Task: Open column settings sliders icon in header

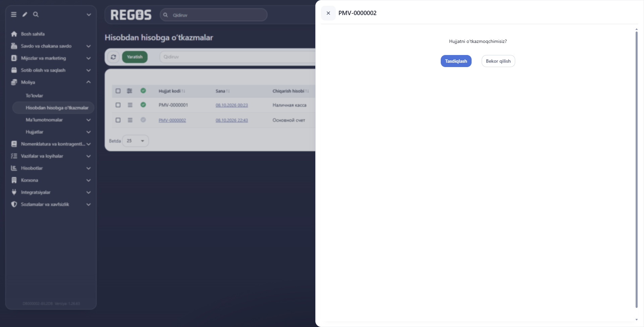Action: tap(129, 91)
